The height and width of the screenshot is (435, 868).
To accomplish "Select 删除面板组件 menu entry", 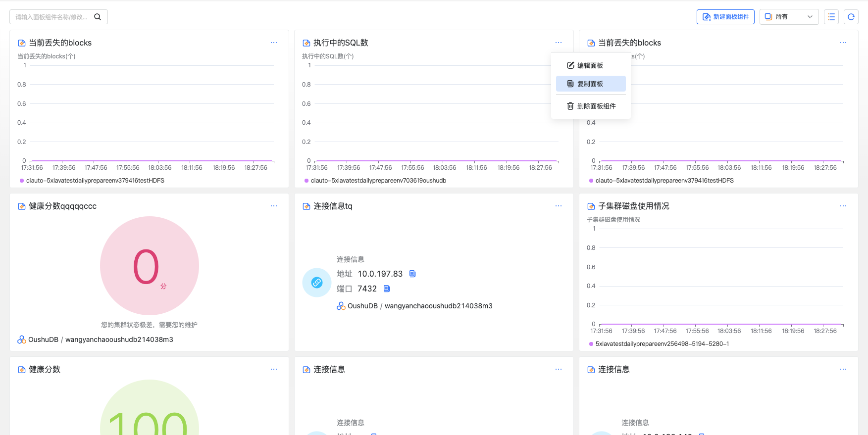I will [596, 106].
